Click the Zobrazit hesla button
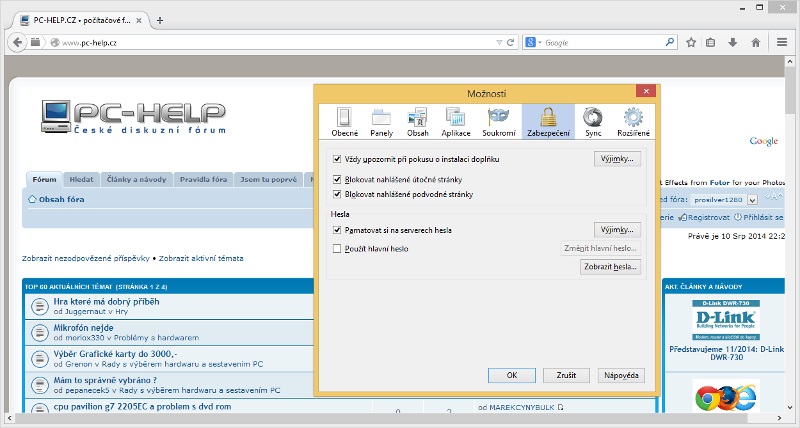 click(x=610, y=267)
